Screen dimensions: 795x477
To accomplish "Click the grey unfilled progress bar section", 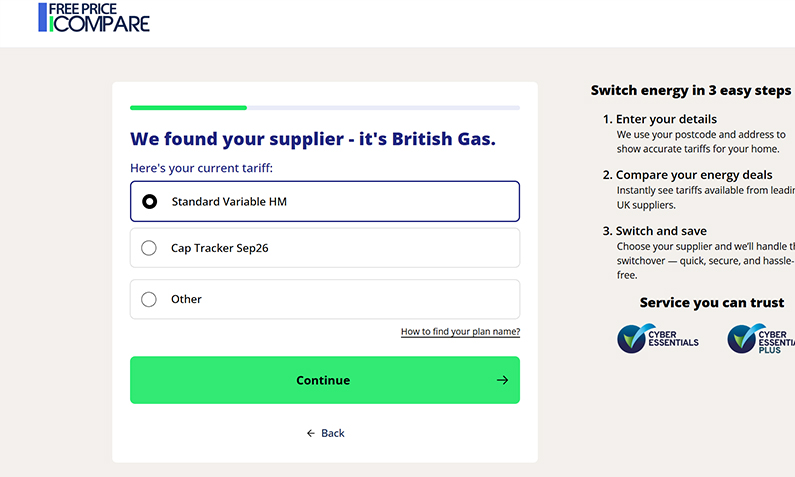I will (x=383, y=107).
